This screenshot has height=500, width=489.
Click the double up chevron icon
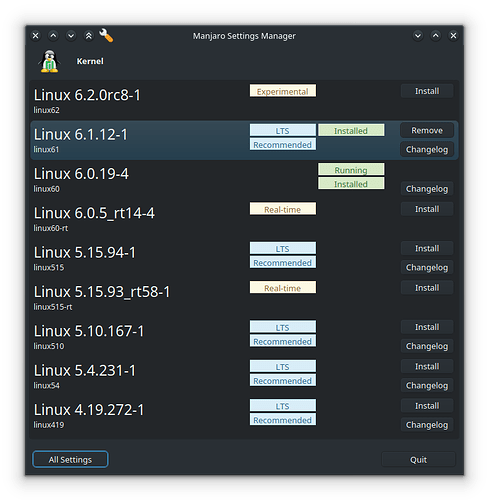click(89, 35)
